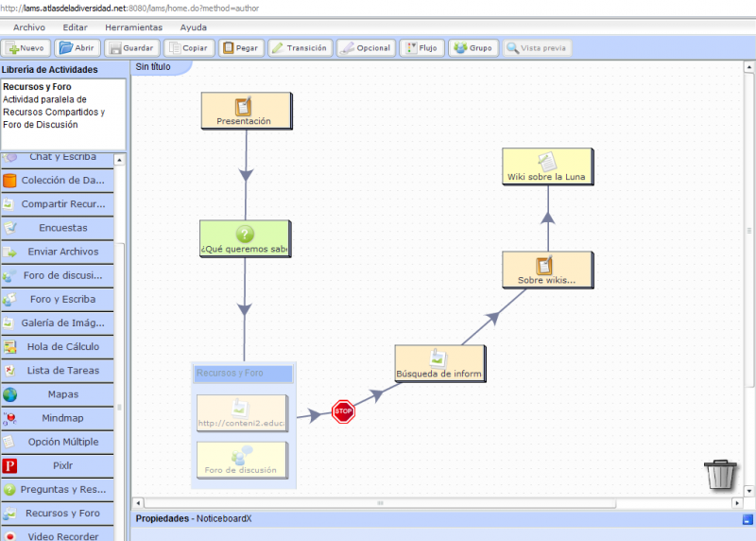Screen dimensions: 756x541
Task: Click the Copiar toolbar button
Action: (x=189, y=48)
